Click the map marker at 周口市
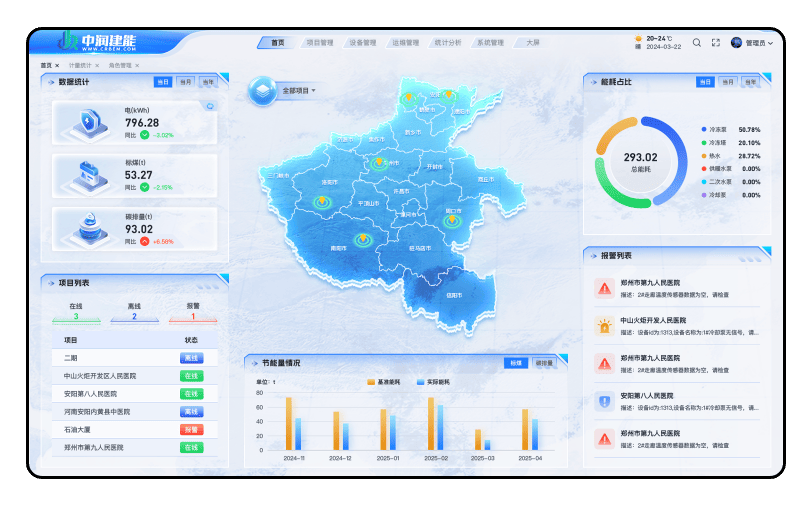 point(452,220)
